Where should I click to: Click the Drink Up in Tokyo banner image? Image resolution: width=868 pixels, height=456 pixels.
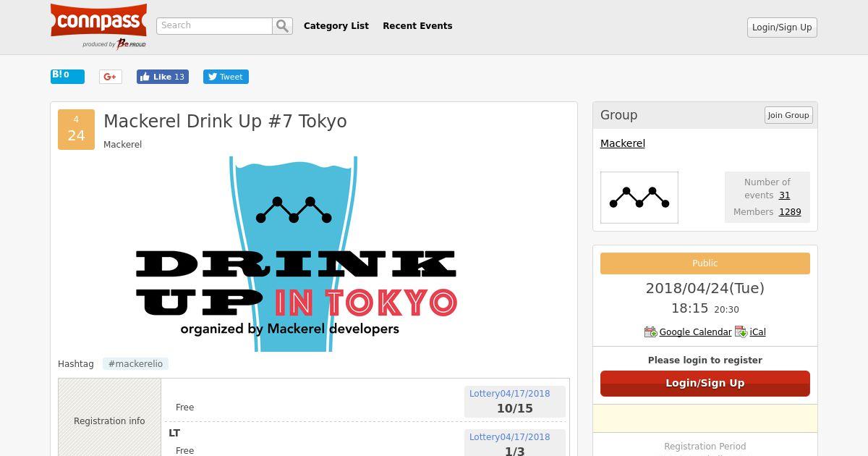pyautogui.click(x=297, y=254)
